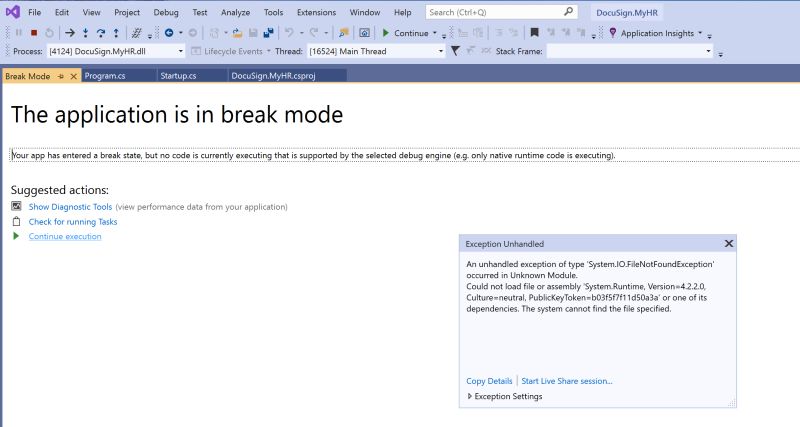This screenshot has height=427, width=800.
Task: Click the Visual Studio logo icon
Action: 13,12
